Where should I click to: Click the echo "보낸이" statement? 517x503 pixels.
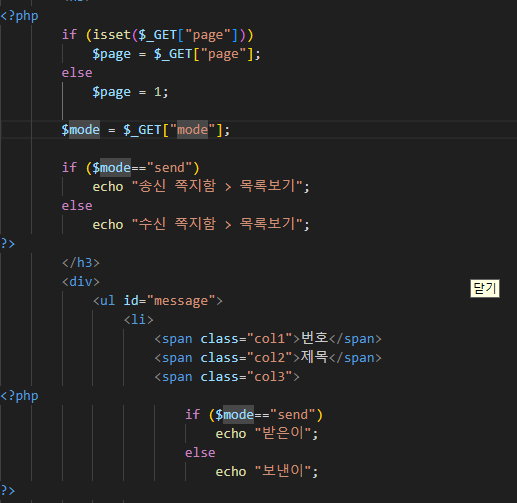(267, 472)
